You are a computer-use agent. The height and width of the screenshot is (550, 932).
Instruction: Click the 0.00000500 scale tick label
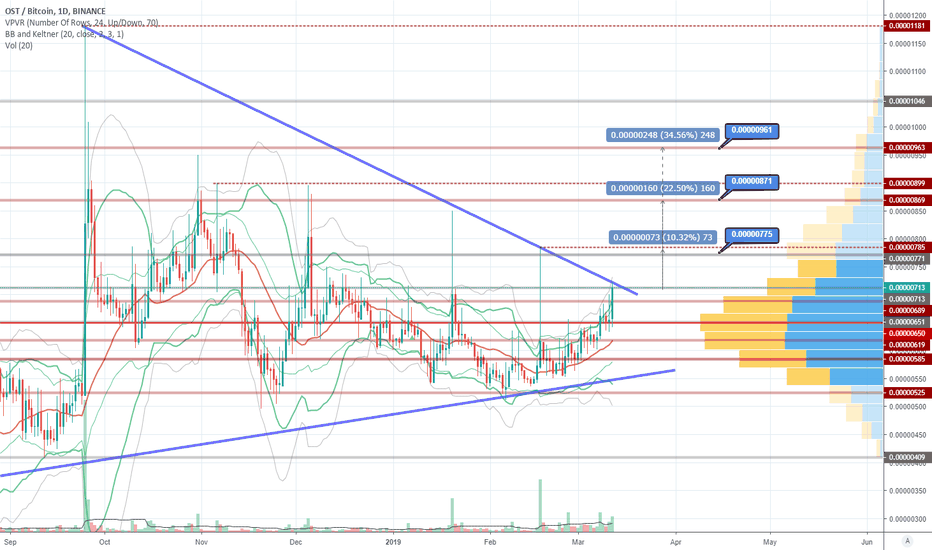[x=908, y=407]
